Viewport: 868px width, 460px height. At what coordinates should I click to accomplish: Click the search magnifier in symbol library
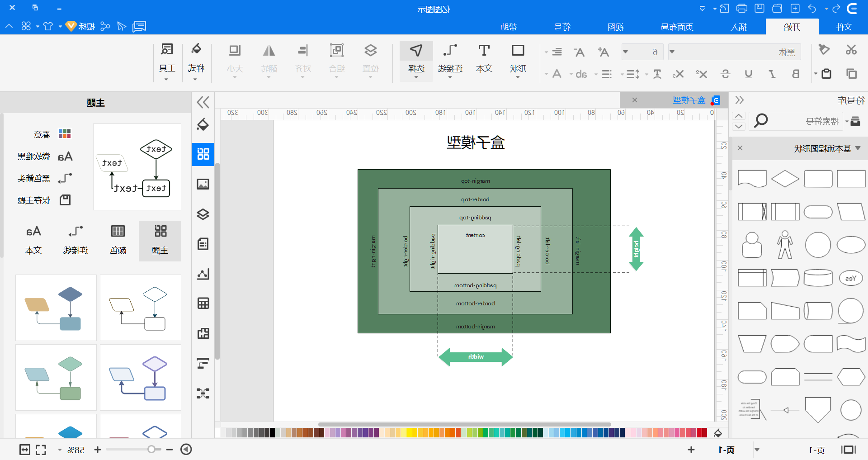pyautogui.click(x=761, y=121)
